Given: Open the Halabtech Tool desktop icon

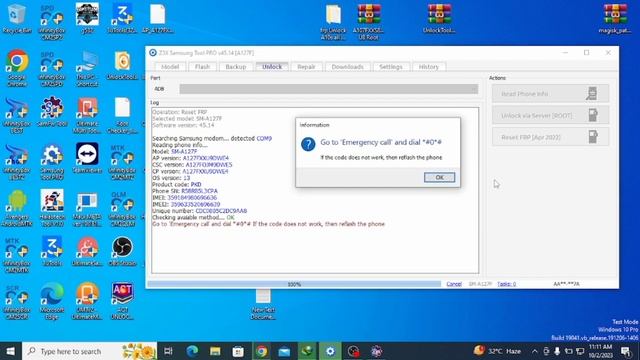Looking at the screenshot, I should tap(52, 208).
